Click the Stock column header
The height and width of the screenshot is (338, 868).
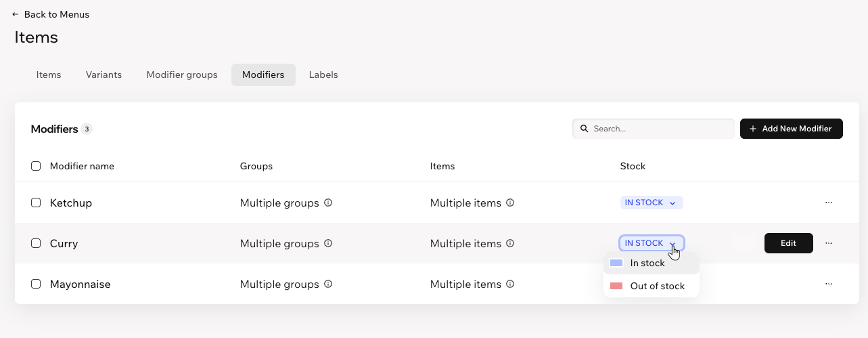[x=633, y=166]
